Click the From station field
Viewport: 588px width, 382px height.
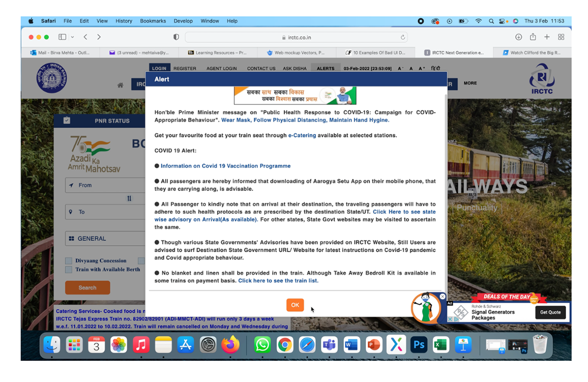pyautogui.click(x=105, y=185)
